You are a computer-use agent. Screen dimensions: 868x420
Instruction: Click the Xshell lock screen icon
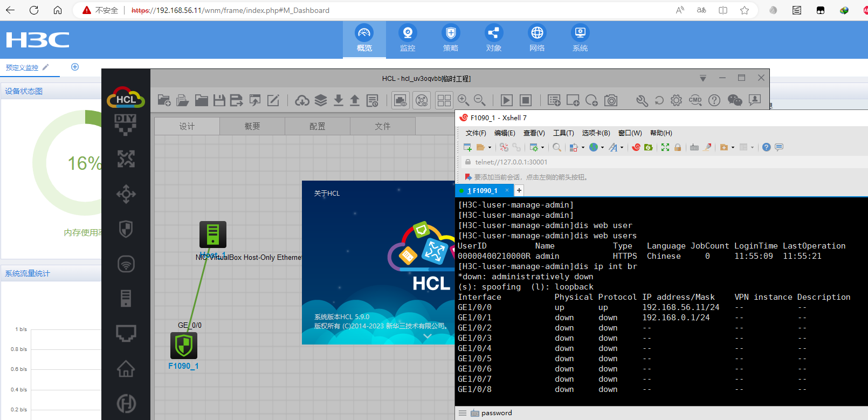pyautogui.click(x=678, y=147)
